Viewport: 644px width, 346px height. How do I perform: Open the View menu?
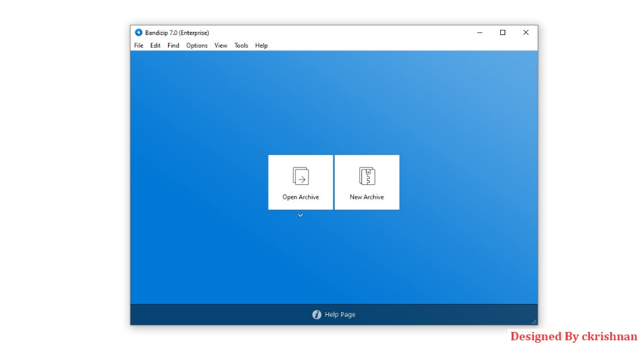[x=221, y=46]
